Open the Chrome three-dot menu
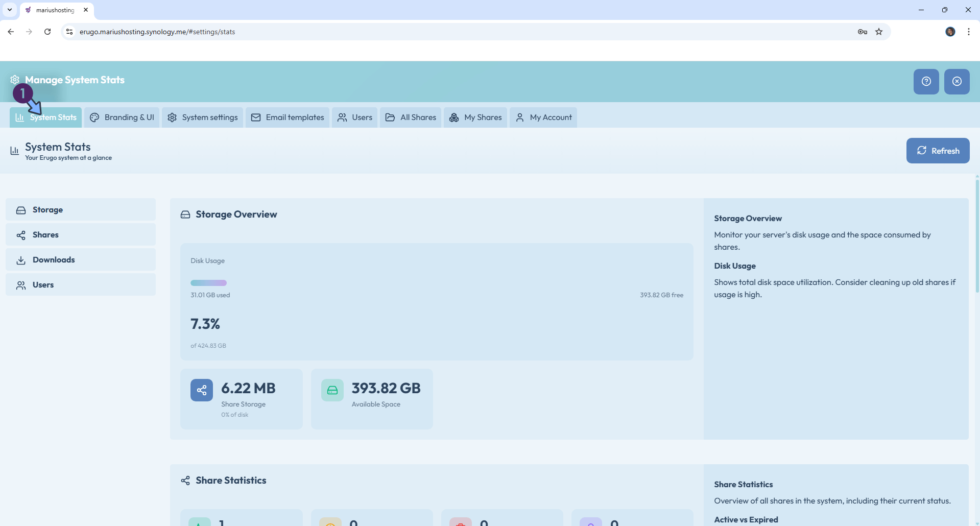 click(968, 32)
